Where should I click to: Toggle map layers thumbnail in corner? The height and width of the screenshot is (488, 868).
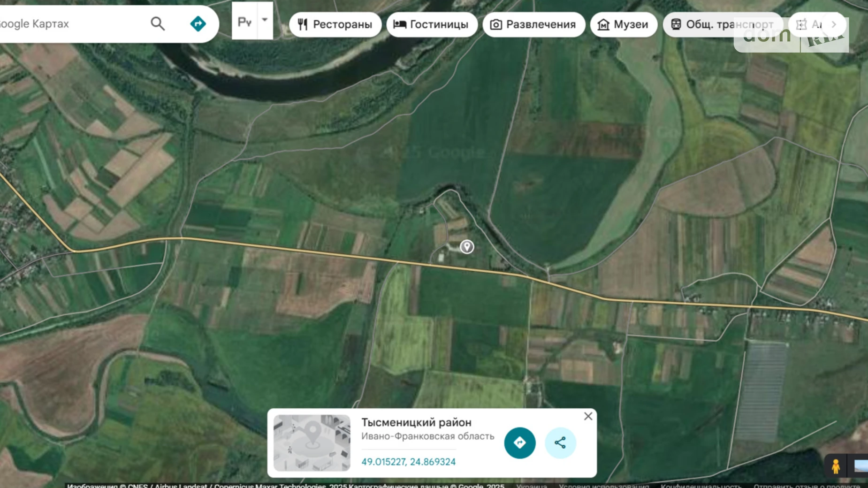tap(860, 466)
